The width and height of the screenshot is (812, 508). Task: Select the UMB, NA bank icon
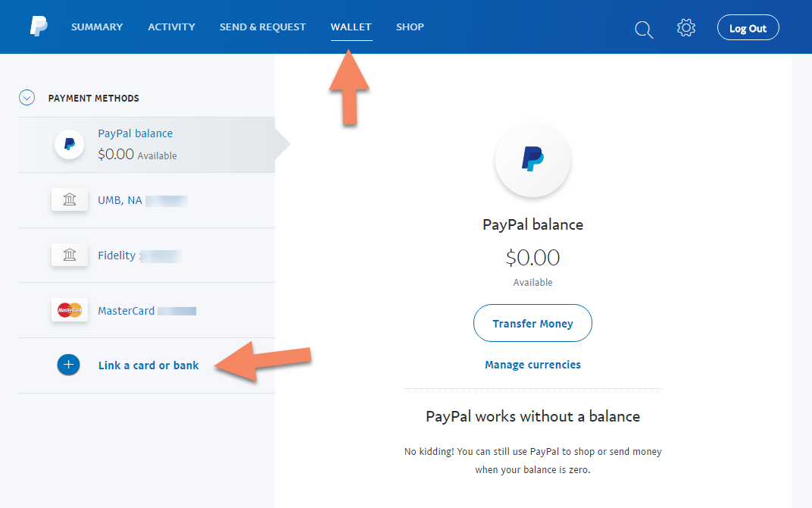coord(70,199)
